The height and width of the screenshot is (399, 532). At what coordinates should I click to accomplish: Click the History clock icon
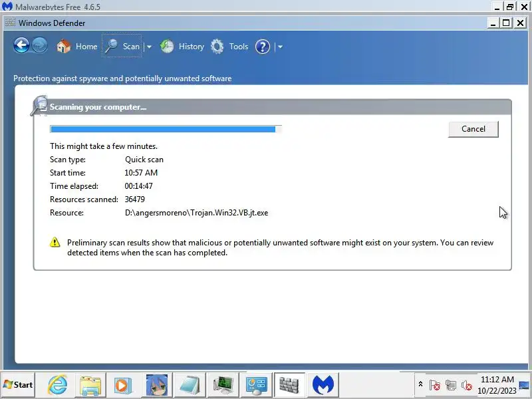(x=167, y=46)
